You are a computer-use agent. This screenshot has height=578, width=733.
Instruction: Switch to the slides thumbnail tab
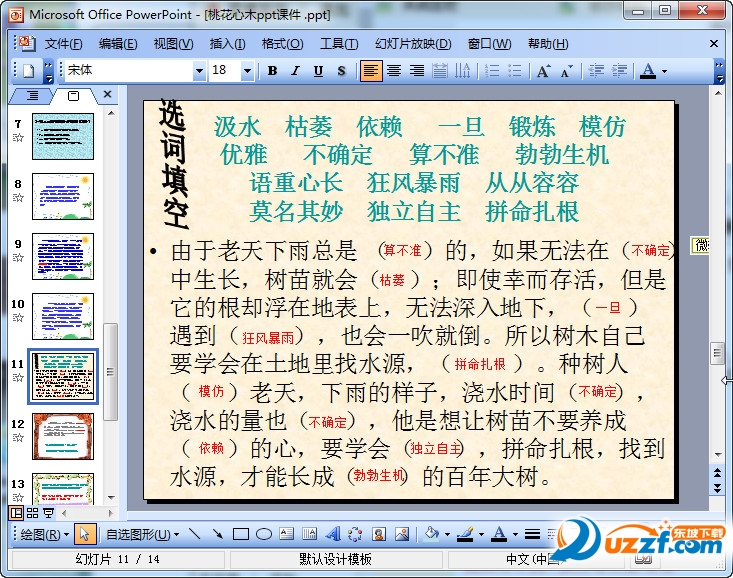73,96
